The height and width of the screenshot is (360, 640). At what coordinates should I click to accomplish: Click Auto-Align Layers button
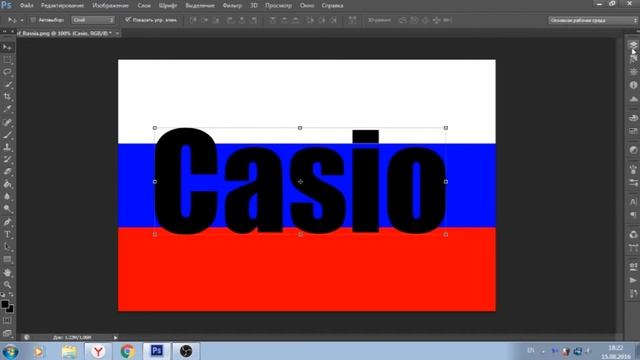click(x=352, y=20)
